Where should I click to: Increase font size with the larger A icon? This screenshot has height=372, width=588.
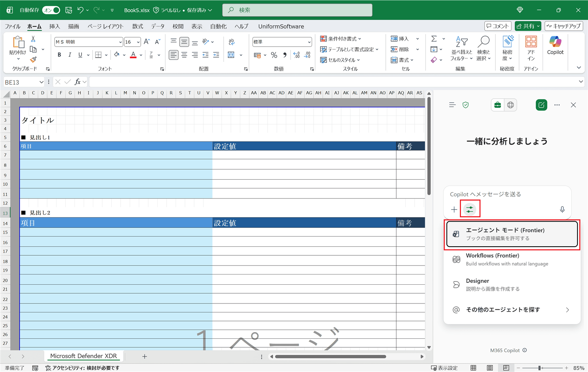(x=147, y=42)
